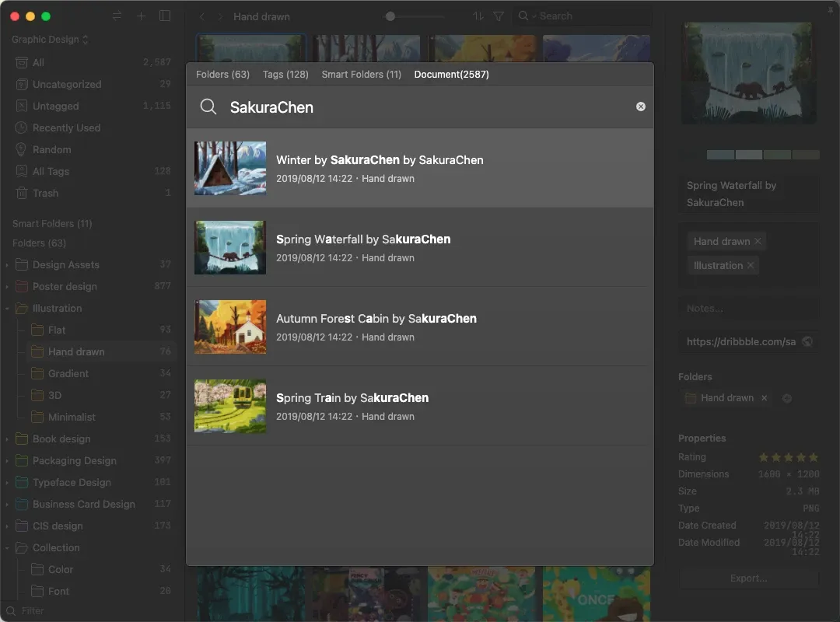Viewport: 840px width, 622px height.
Task: Click the Notes field in inspector
Action: tap(748, 309)
